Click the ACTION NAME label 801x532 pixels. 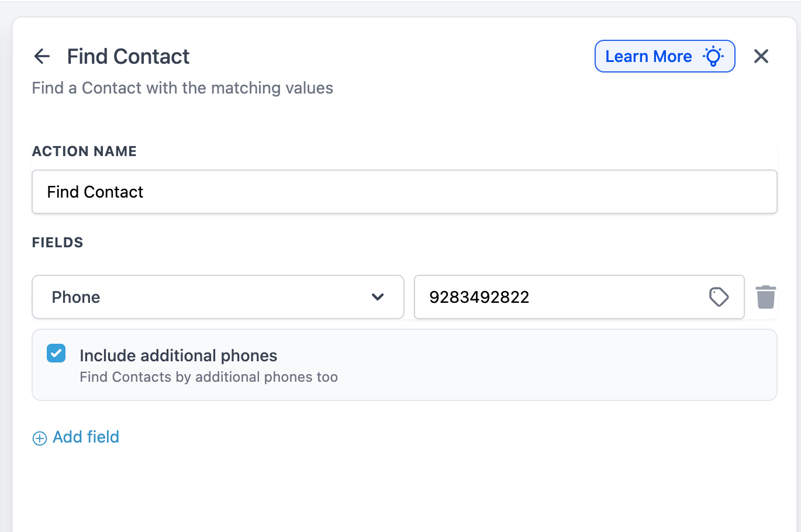(84, 151)
